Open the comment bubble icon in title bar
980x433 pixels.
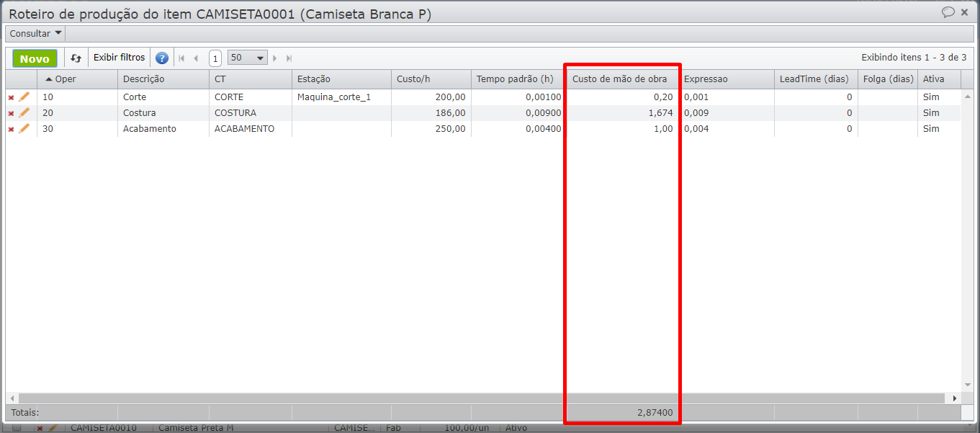[948, 12]
